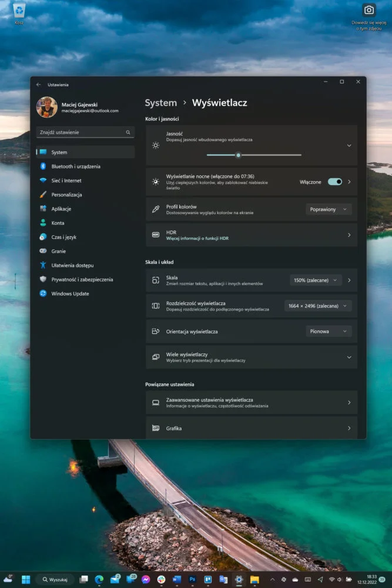Open File Explorer from the taskbar
The height and width of the screenshot is (588, 392).
(x=254, y=579)
